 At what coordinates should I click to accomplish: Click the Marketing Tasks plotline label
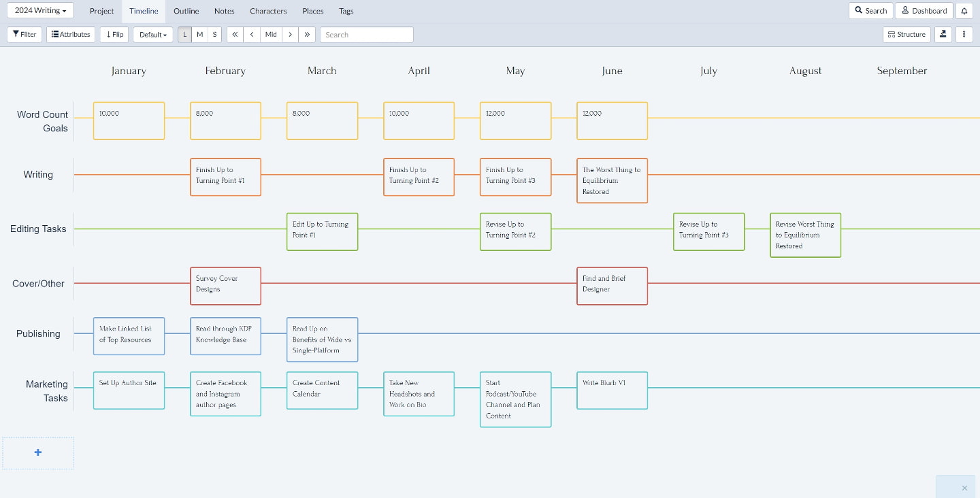(46, 391)
